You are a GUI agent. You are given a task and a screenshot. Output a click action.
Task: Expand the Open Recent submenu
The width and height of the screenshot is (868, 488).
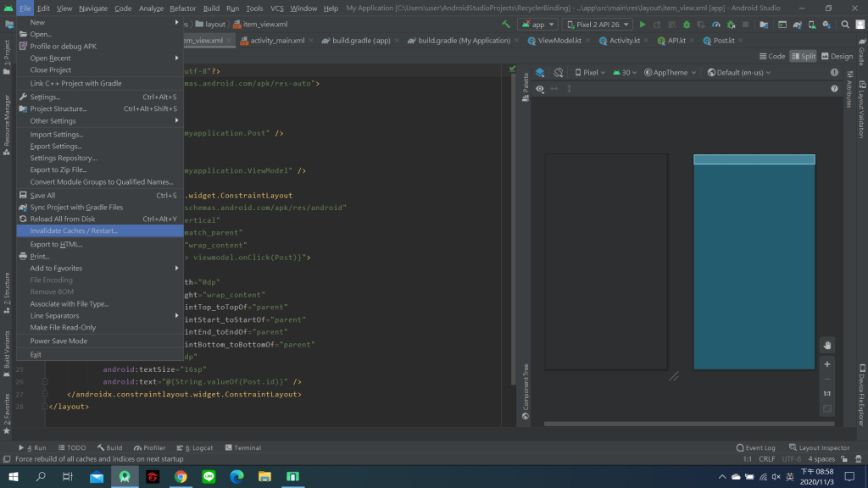tap(100, 58)
